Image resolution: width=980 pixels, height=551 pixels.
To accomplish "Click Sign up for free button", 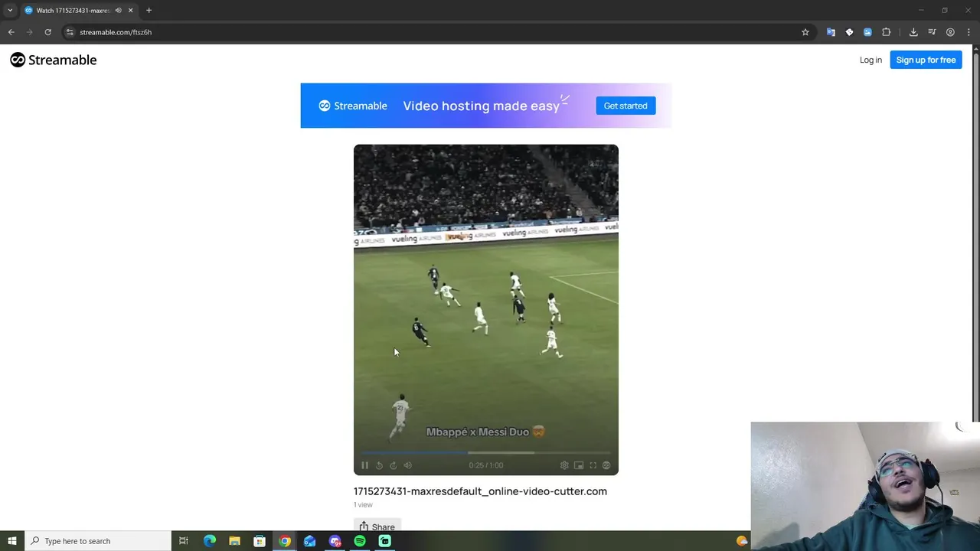I will click(926, 60).
